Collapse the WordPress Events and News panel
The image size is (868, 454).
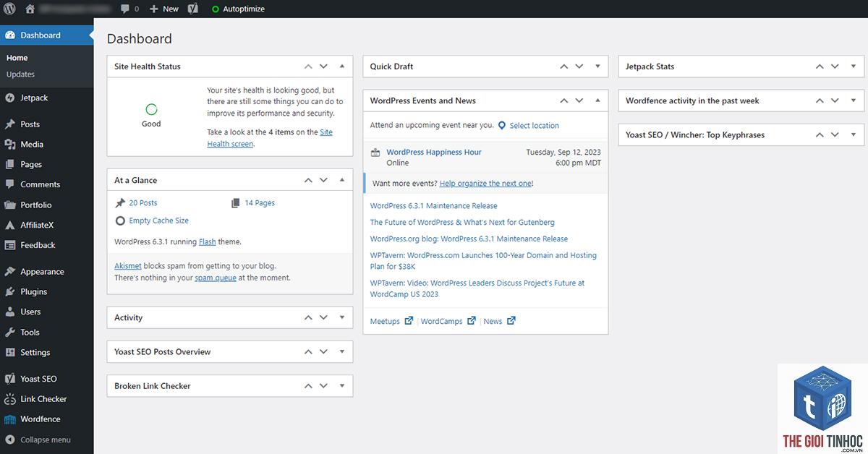click(597, 100)
